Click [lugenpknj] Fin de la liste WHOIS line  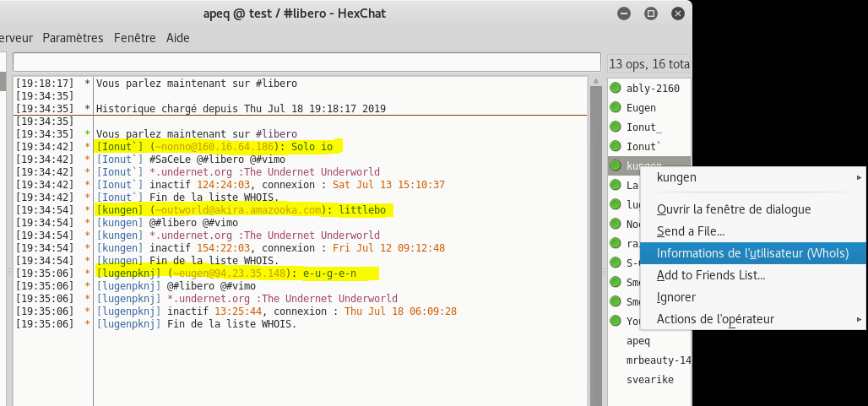pyautogui.click(x=197, y=324)
